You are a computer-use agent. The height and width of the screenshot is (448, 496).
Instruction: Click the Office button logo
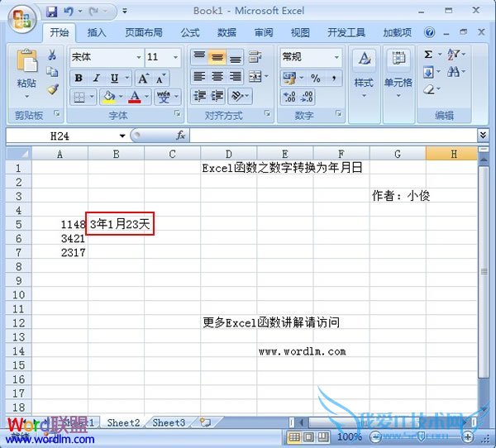pos(21,19)
